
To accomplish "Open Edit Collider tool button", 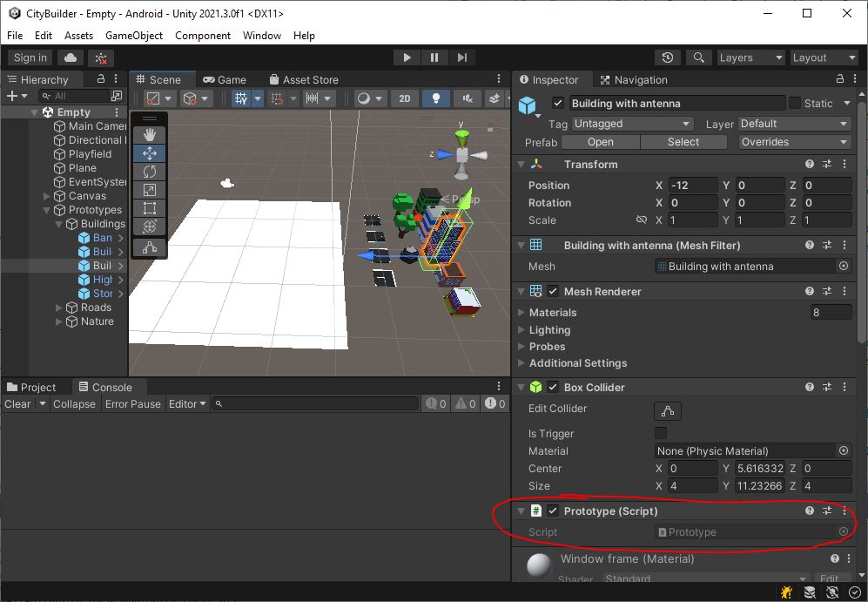I will pyautogui.click(x=668, y=410).
